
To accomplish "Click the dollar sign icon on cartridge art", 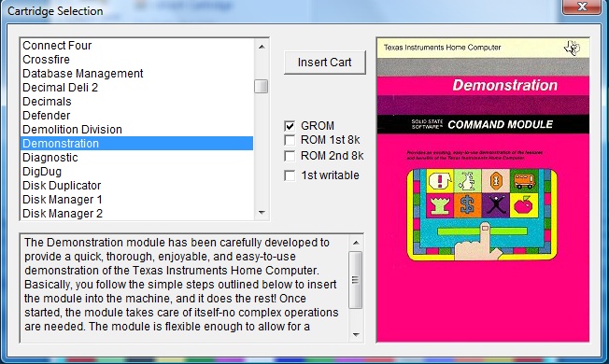I will coord(468,205).
